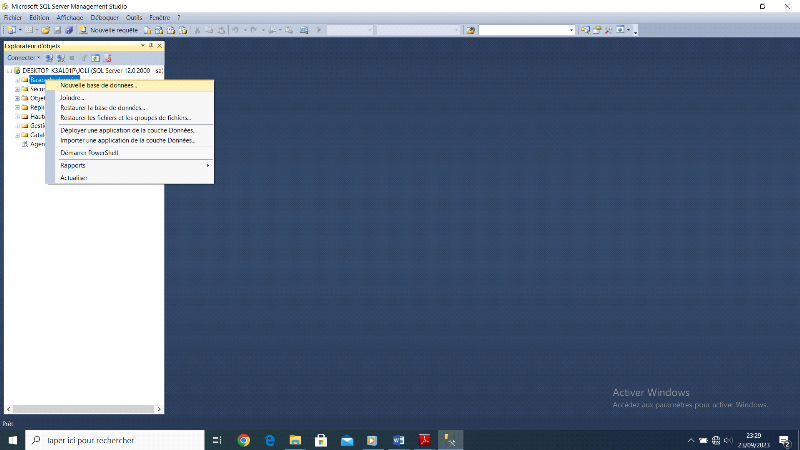Screen dimensions: 800x450
Task: Click the properties window toolbar icon
Action: [597, 30]
